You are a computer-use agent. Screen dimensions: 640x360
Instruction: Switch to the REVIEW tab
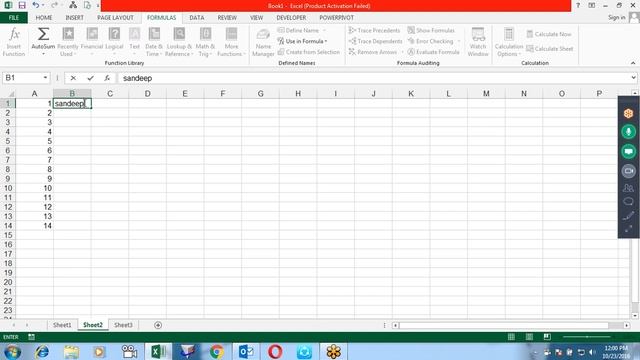(227, 18)
